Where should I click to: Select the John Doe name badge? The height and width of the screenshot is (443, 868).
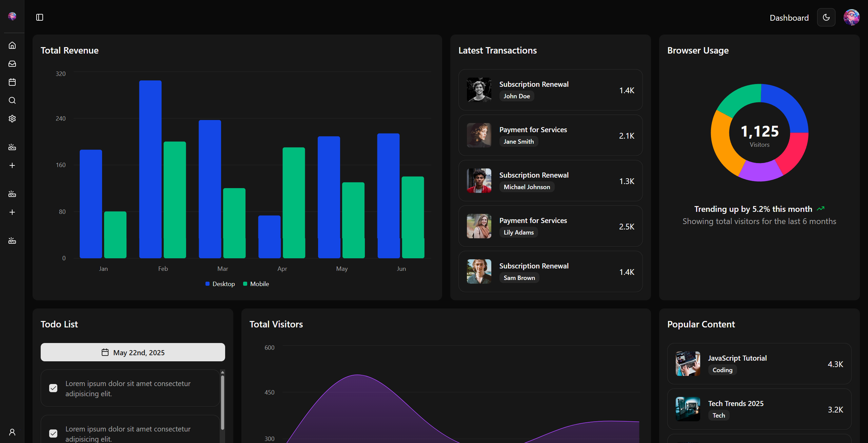click(517, 96)
